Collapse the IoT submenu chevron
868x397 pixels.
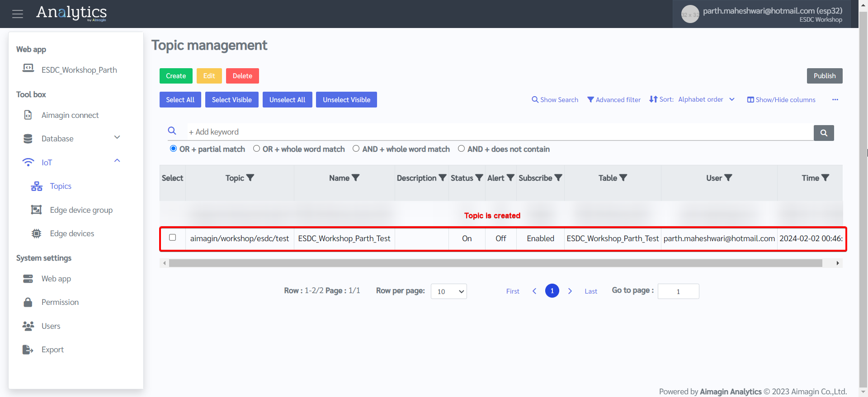tap(117, 161)
